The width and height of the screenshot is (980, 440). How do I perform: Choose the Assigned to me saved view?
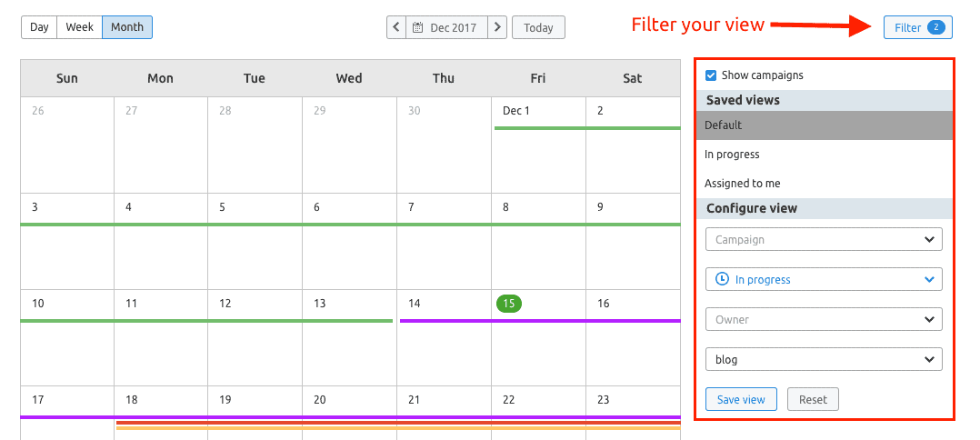click(742, 184)
